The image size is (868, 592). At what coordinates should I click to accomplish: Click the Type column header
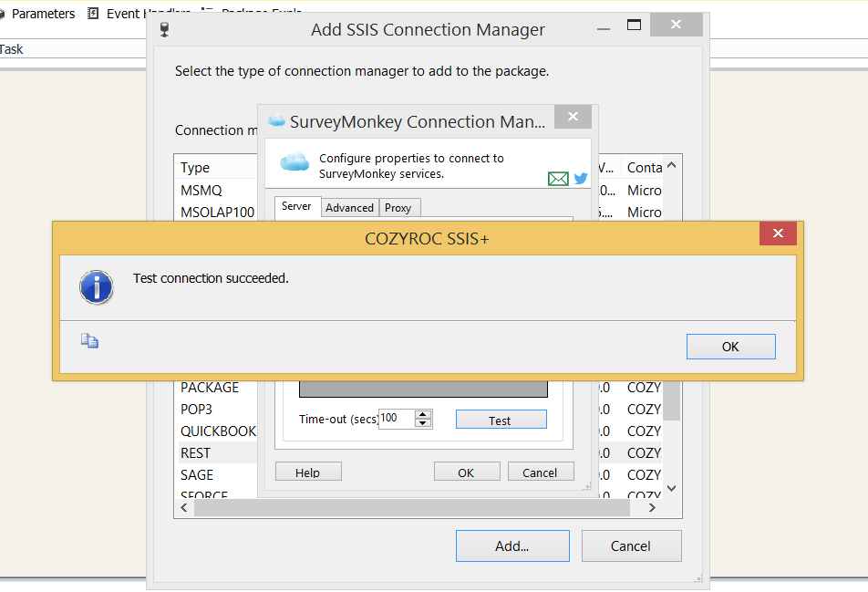pos(217,167)
